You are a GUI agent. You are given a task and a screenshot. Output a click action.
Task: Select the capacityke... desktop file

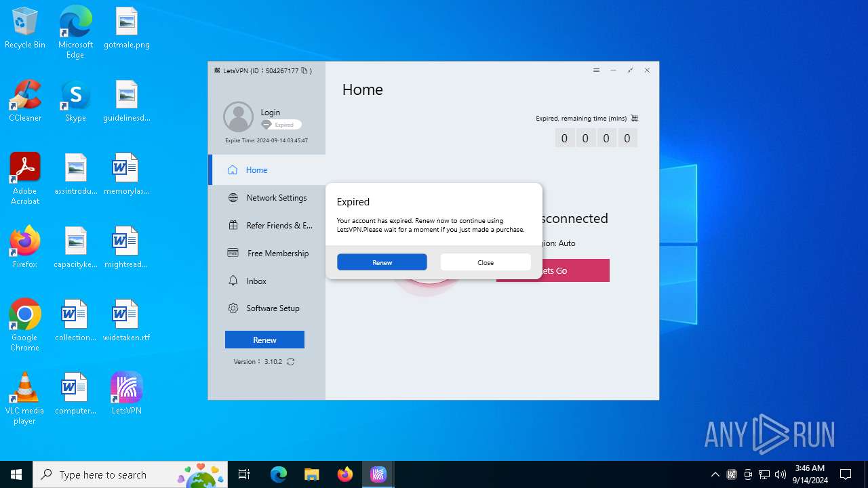75,247
